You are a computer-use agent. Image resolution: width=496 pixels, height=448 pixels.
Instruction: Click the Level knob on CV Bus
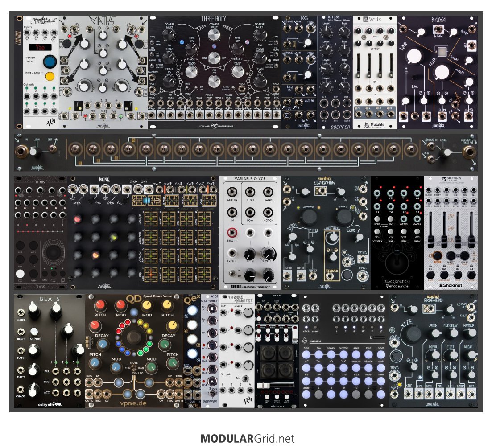click(446, 152)
